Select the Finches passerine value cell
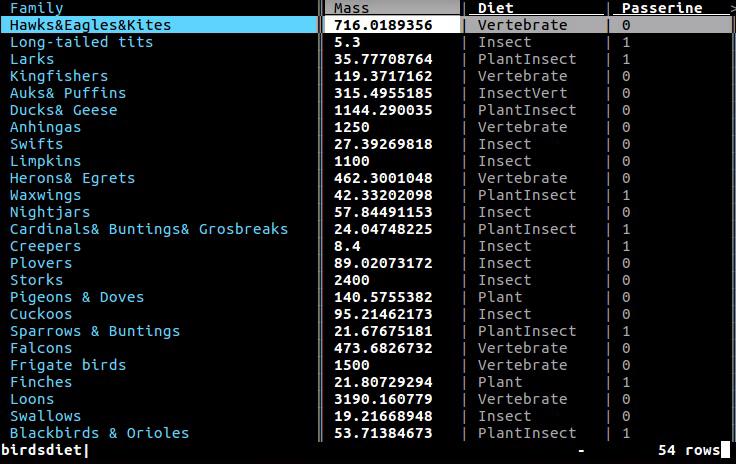The image size is (736, 464). [626, 382]
